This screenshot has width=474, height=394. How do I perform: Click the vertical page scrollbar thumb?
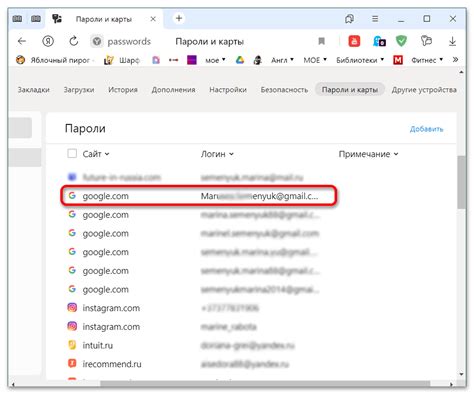[461, 182]
